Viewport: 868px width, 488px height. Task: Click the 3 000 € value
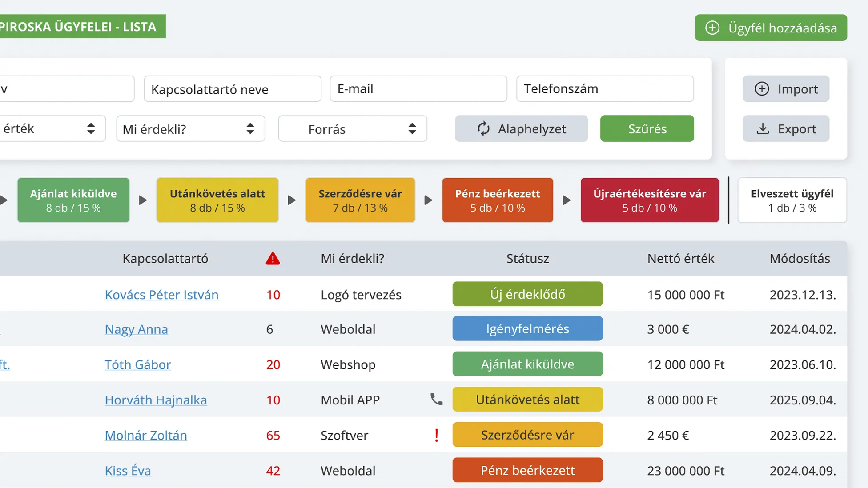668,329
